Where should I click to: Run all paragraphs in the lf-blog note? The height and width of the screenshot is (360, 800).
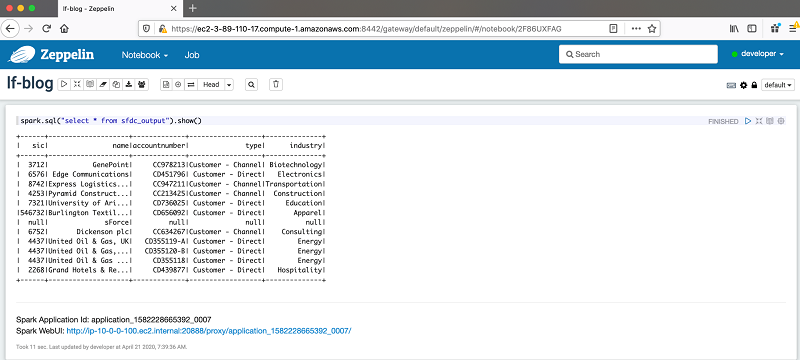tap(64, 85)
